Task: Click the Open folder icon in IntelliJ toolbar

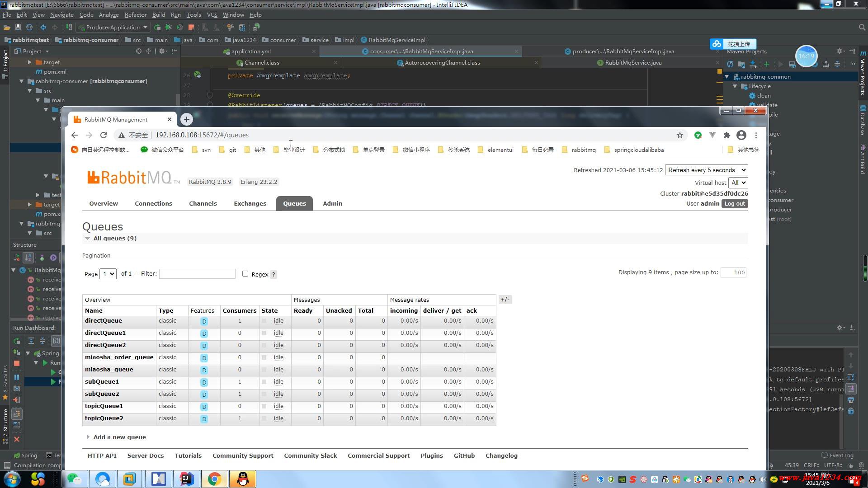Action: [7, 27]
